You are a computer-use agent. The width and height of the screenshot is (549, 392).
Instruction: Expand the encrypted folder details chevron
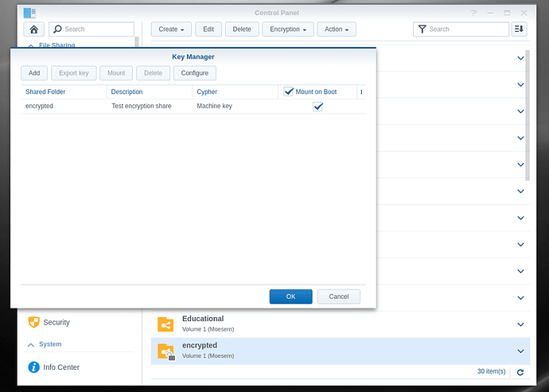[520, 351]
